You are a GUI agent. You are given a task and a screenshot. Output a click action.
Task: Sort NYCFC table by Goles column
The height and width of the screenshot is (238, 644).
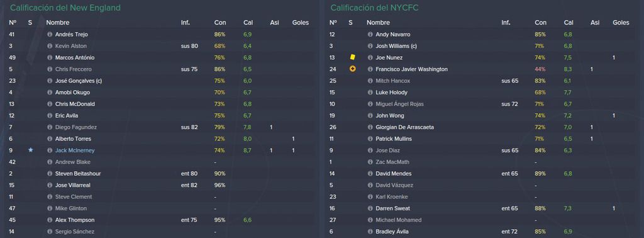click(x=621, y=23)
